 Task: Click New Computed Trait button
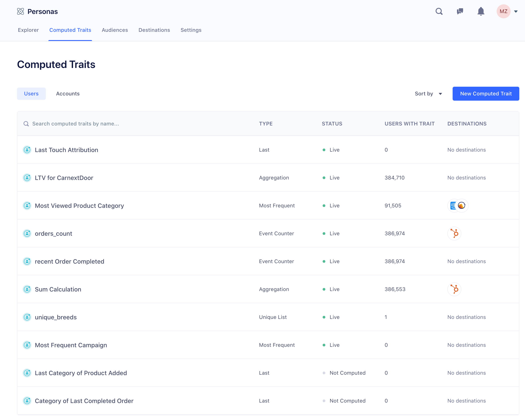[x=486, y=94]
